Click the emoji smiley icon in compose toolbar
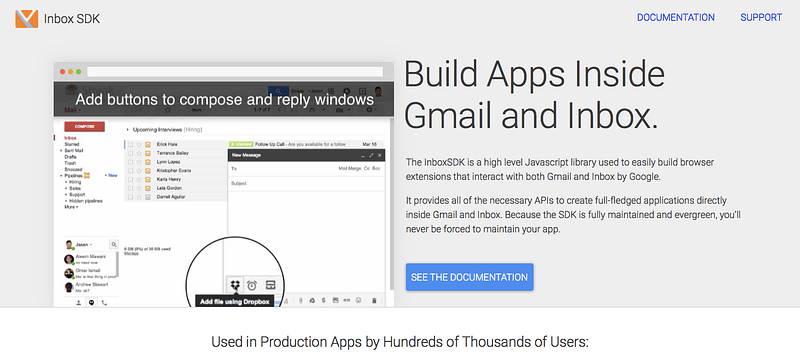Screen dimensions: 800x361 (359, 301)
